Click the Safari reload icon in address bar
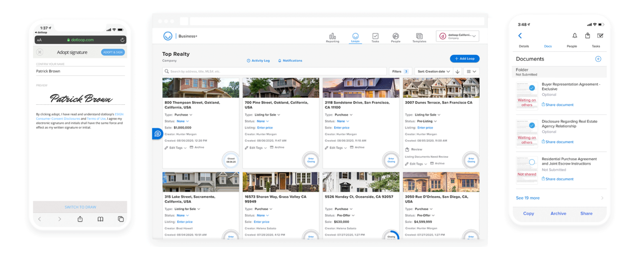This screenshot has height=255, width=644. (122, 40)
